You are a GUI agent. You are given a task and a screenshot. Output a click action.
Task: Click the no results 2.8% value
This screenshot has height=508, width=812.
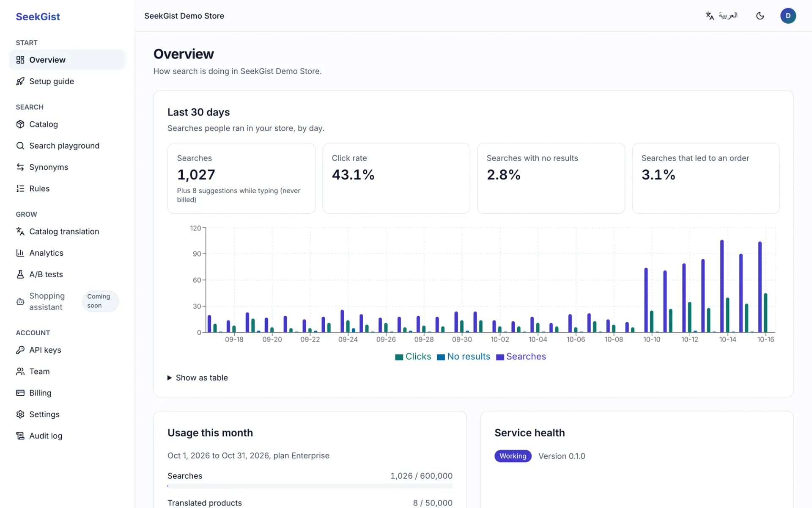point(503,175)
